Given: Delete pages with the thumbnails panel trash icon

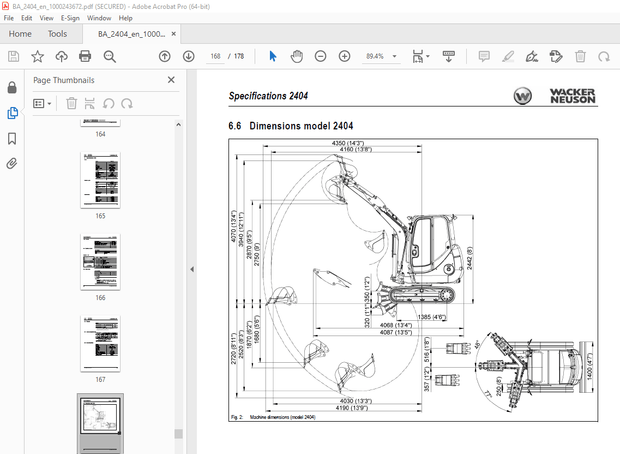Looking at the screenshot, I should [x=72, y=104].
